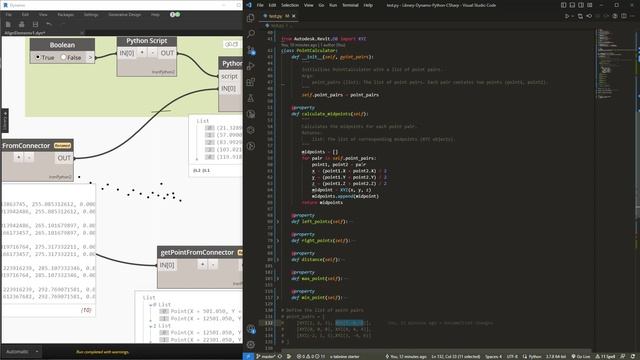Open the Source Control view in VS Code
The height and width of the screenshot is (360, 640).
point(251,50)
